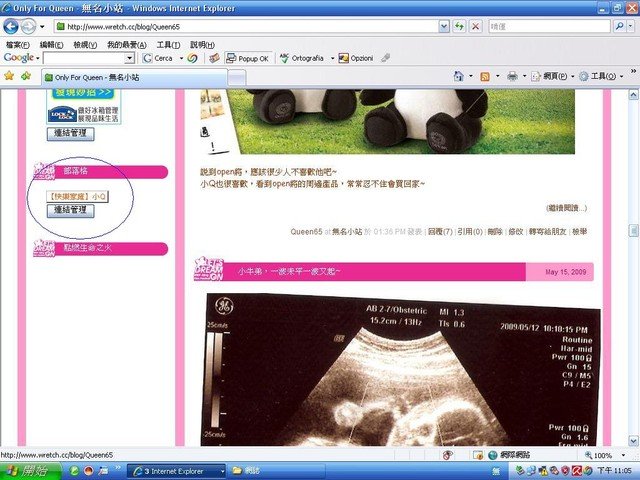Click the Popup OK blocker button
The width and height of the screenshot is (640, 480).
(x=247, y=58)
